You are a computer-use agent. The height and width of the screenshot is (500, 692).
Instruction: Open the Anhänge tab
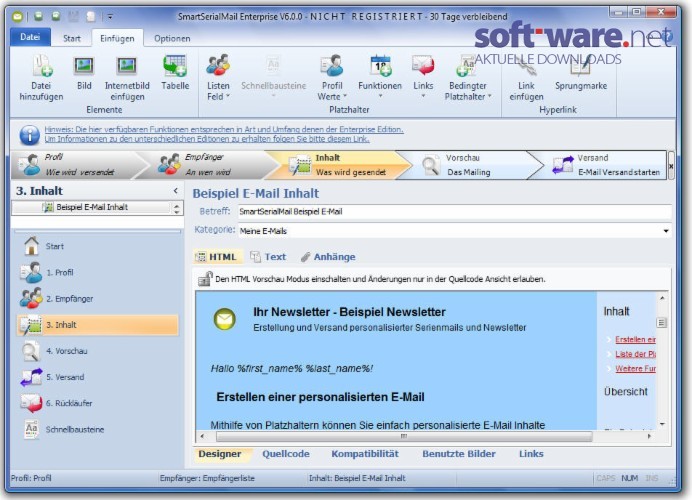(x=328, y=257)
